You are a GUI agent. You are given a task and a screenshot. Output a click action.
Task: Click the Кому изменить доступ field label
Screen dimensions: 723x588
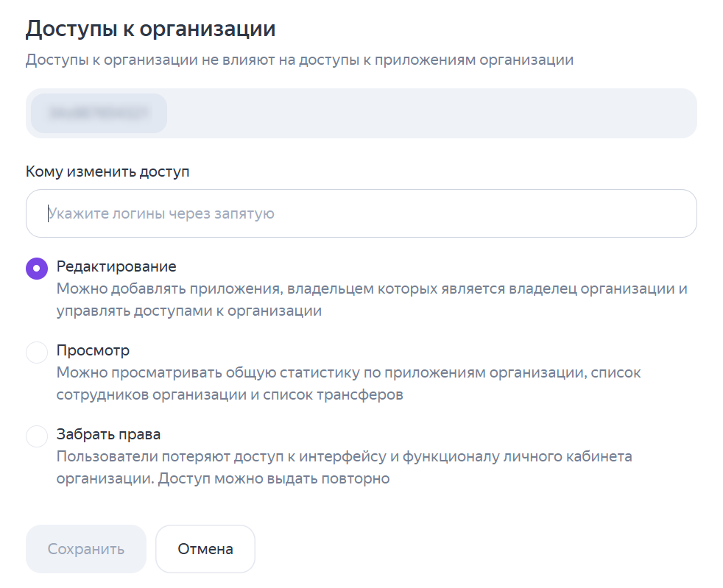point(107,171)
